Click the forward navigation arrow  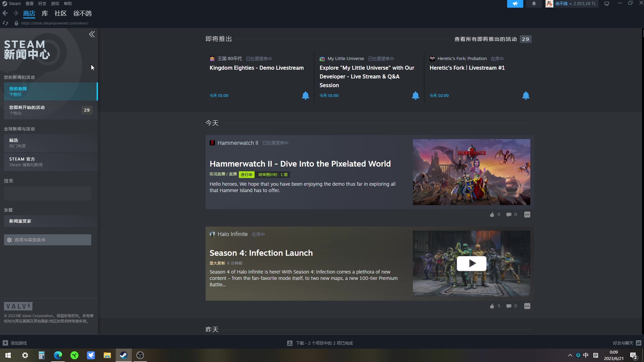15,13
